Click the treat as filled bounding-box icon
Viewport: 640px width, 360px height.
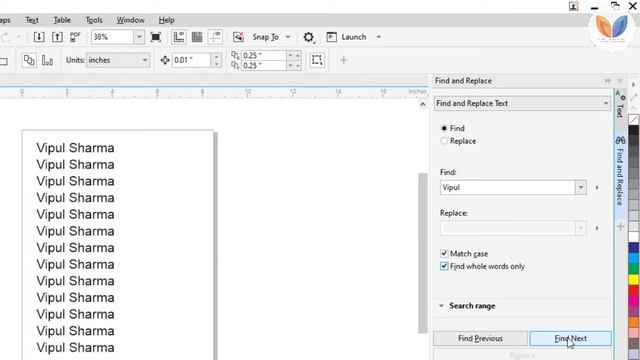317,60
